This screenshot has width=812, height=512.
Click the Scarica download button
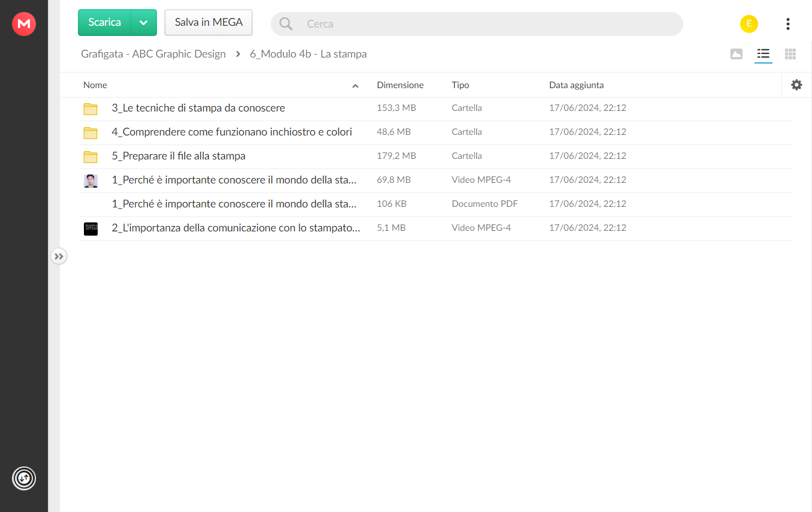click(105, 22)
